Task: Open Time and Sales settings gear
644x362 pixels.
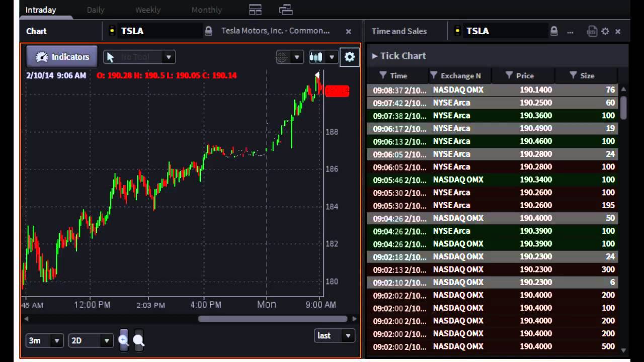Action: click(x=605, y=31)
